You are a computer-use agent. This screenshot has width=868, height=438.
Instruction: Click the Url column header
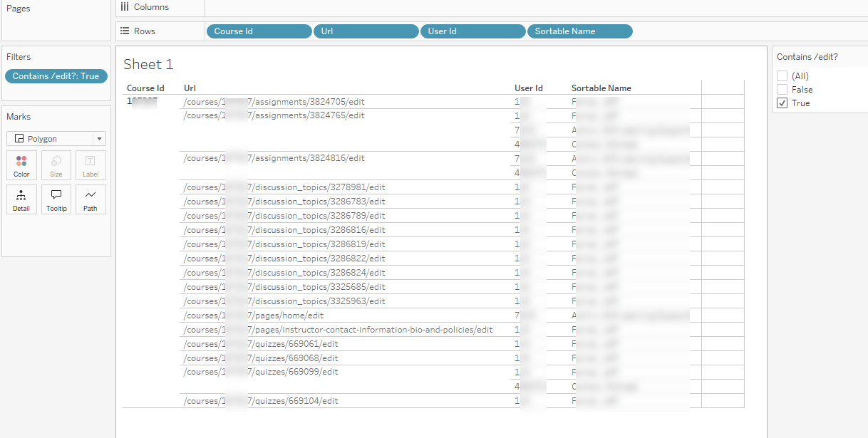tap(190, 88)
